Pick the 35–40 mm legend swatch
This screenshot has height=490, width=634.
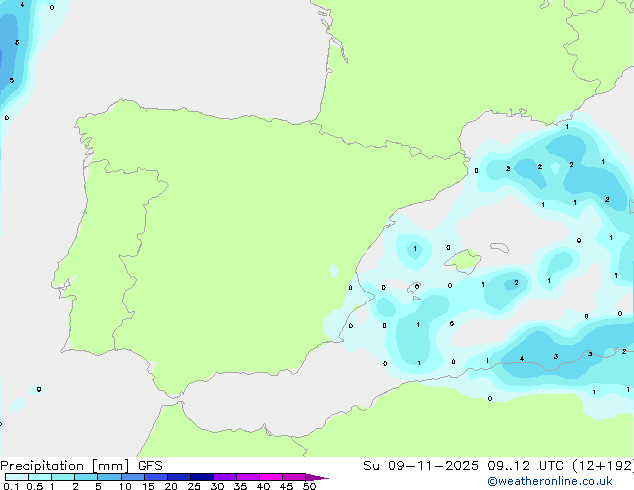(x=248, y=477)
